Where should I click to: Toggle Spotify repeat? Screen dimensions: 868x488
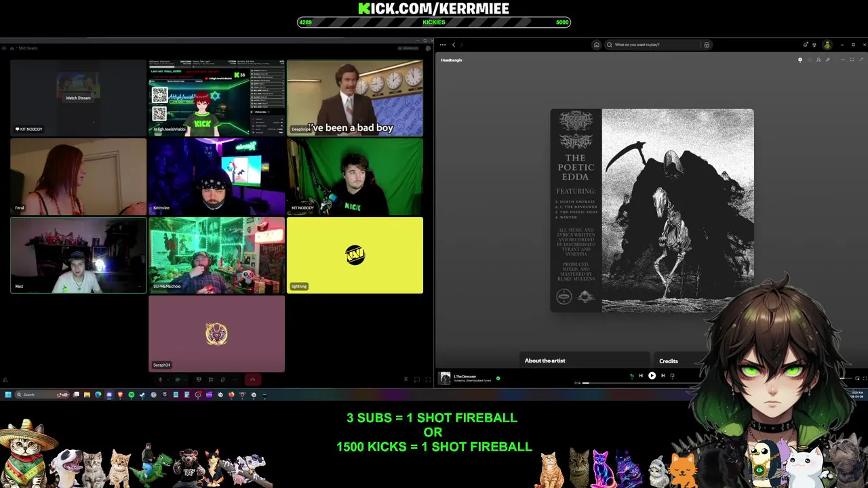(672, 375)
